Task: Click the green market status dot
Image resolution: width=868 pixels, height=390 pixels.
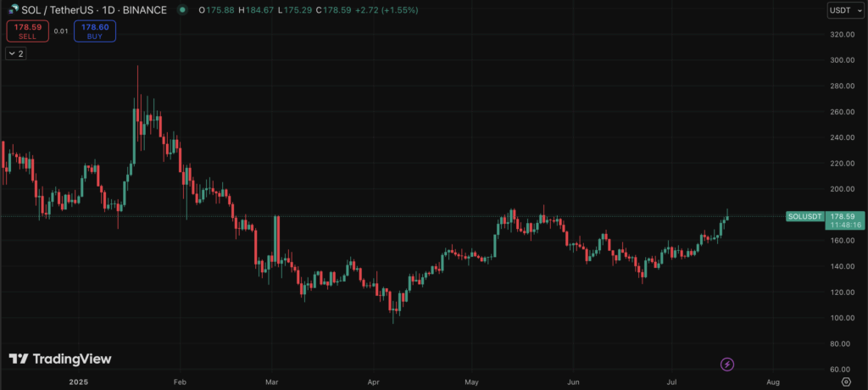Action: point(182,10)
